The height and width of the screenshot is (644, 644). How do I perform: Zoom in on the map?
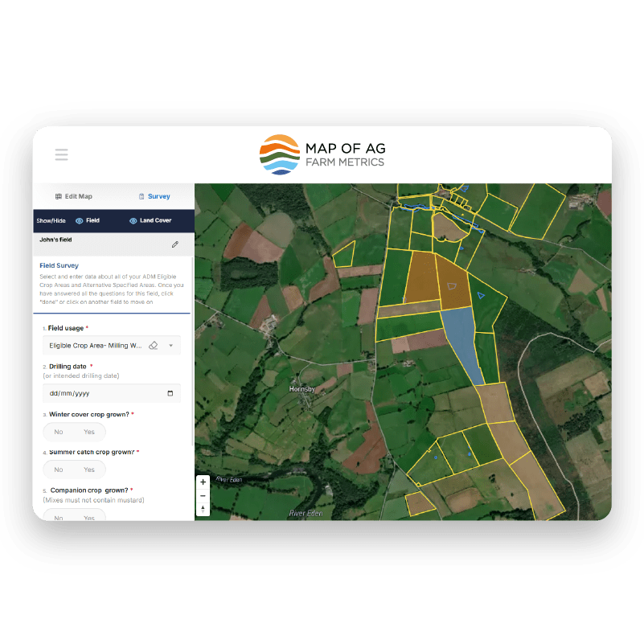click(203, 482)
